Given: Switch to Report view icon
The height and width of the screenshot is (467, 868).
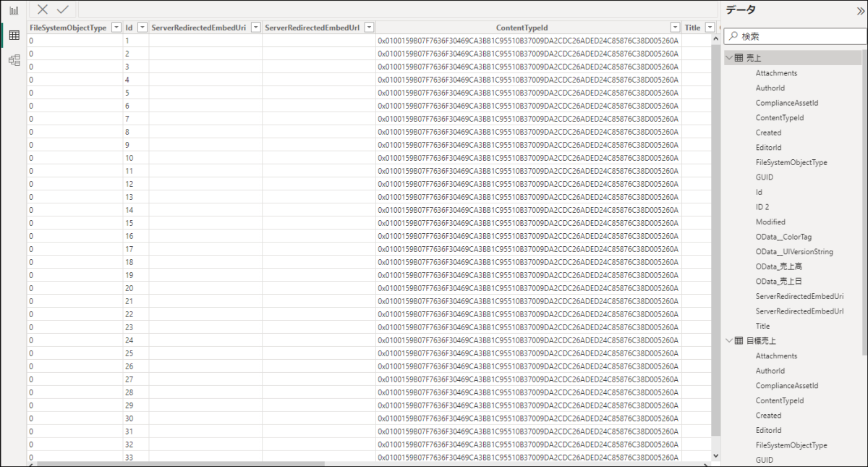Looking at the screenshot, I should pos(14,11).
